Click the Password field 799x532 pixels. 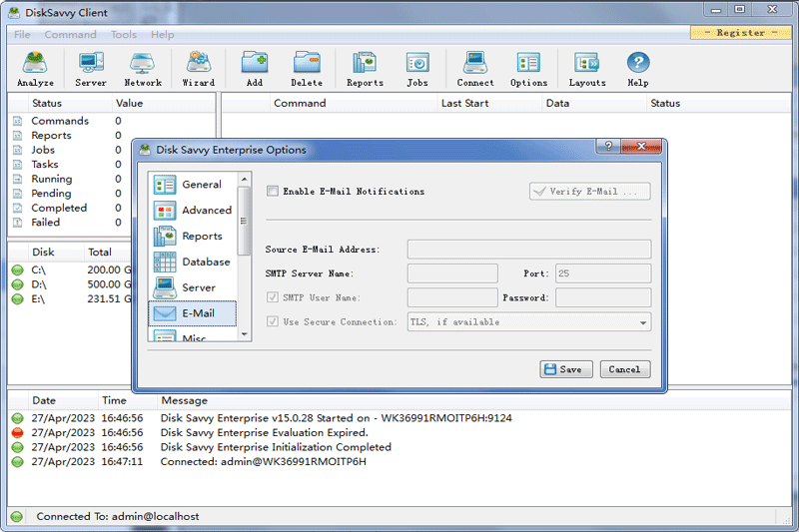pos(603,297)
